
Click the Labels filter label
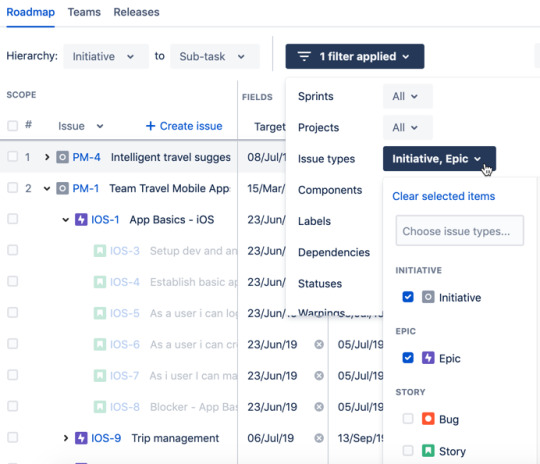pos(314,221)
